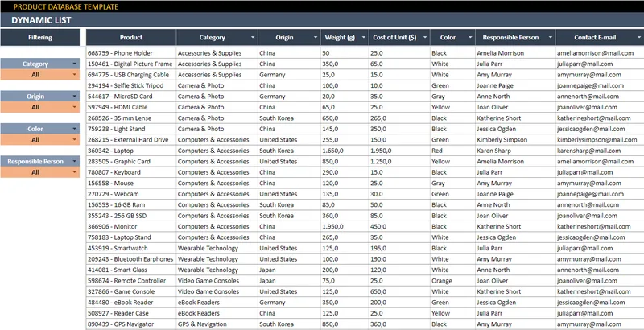Select cell '508927 - Reader Case'
The width and height of the screenshot is (644, 330).
click(x=131, y=313)
